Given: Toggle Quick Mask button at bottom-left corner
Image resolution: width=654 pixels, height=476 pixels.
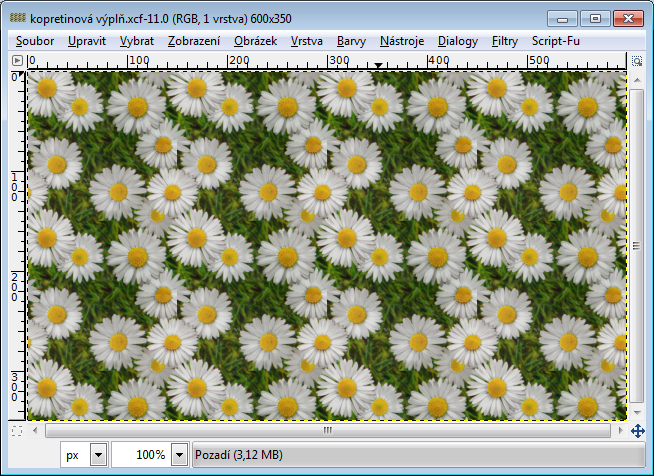Looking at the screenshot, I should click(x=16, y=430).
